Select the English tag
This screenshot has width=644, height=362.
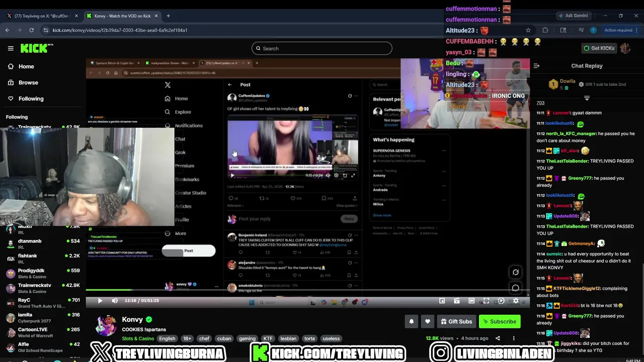click(x=167, y=338)
